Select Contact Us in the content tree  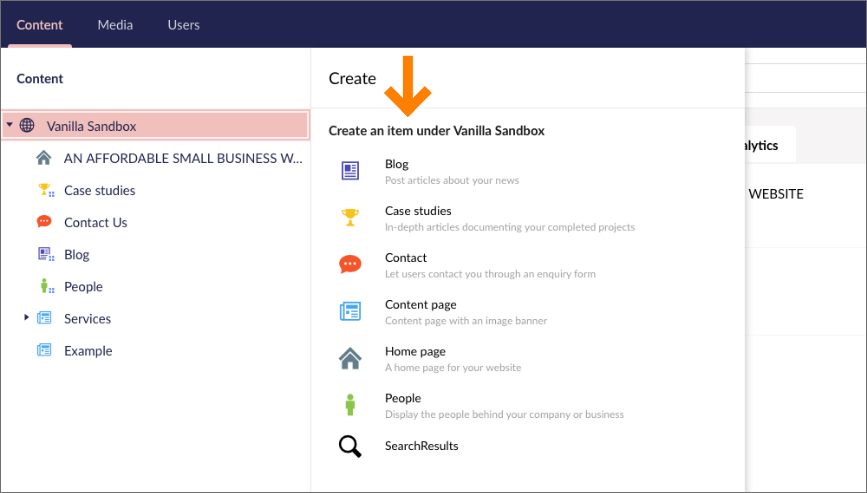pyautogui.click(x=95, y=222)
